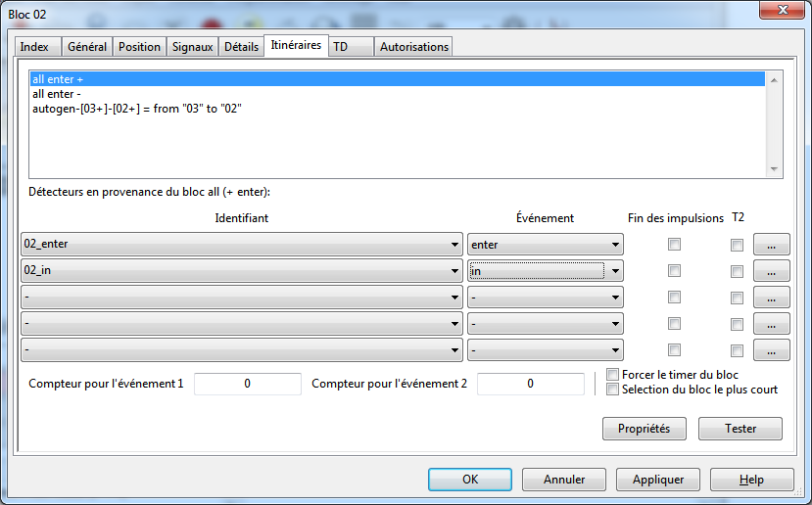Enable Forcer le timer du bloc
The width and height of the screenshot is (812, 505).
(613, 375)
